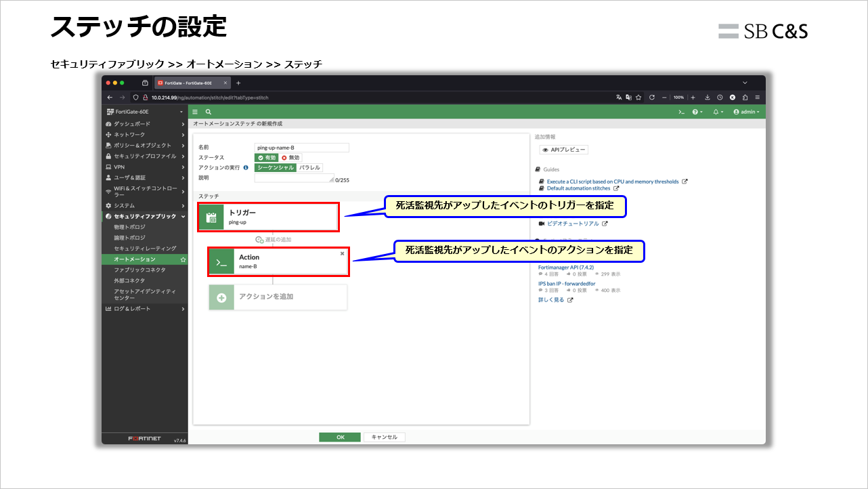Expand the システム menu

pos(144,205)
